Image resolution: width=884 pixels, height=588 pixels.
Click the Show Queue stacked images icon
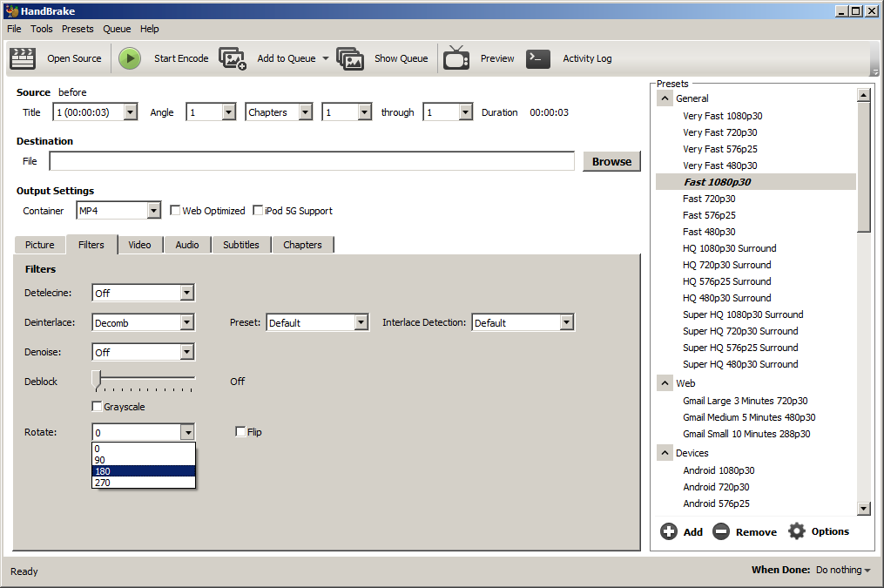coord(350,58)
